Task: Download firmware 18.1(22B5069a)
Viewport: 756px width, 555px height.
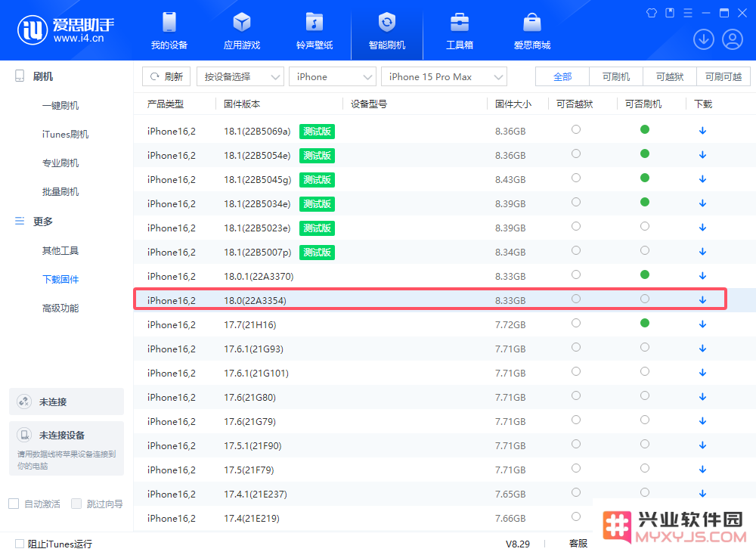Action: (x=702, y=131)
